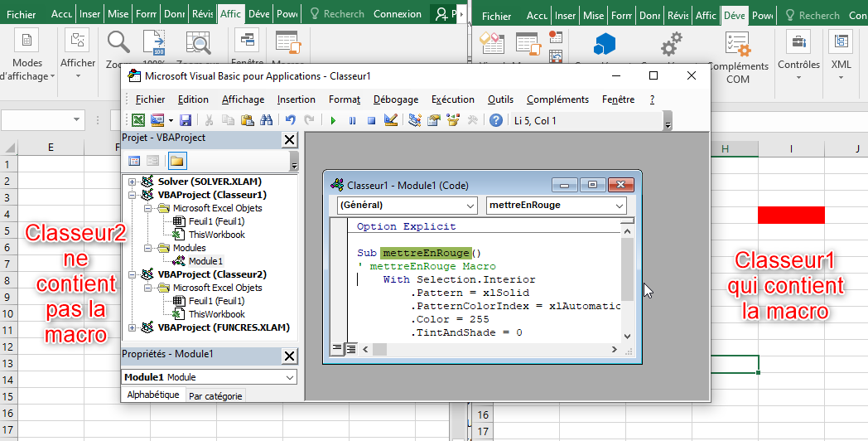The image size is (868, 441).
Task: Close the Projet - VBAProject panel
Action: coord(290,139)
